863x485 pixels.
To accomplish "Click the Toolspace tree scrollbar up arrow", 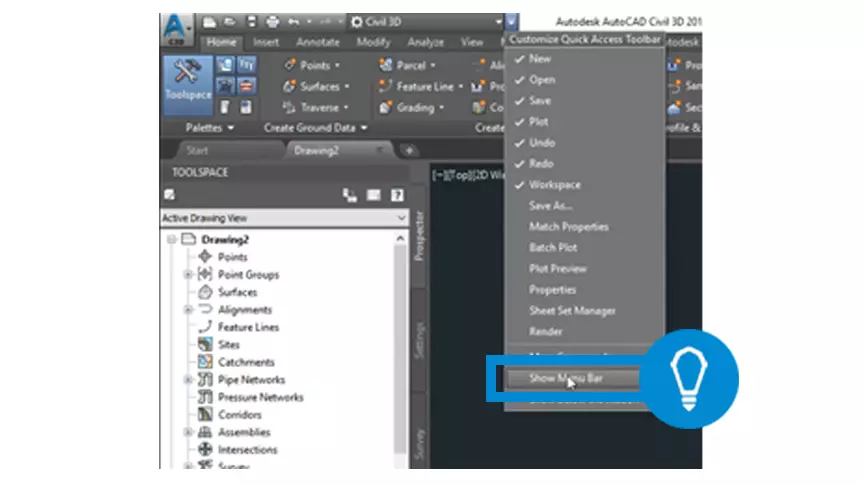I will pyautogui.click(x=400, y=238).
